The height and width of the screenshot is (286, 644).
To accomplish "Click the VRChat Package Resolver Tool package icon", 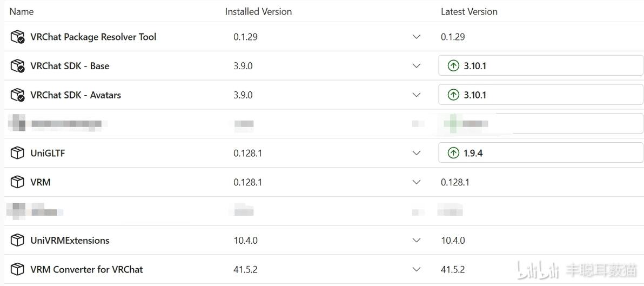I will (17, 37).
